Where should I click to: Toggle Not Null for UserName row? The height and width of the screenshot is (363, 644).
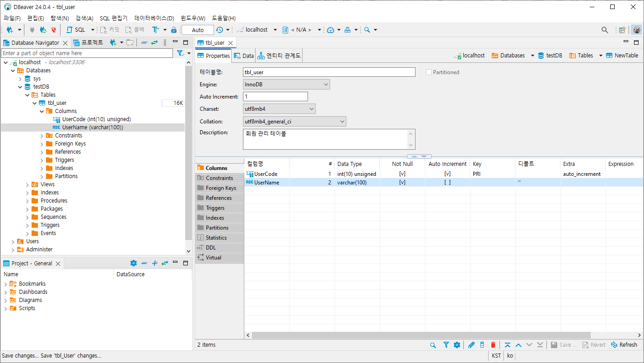point(402,183)
